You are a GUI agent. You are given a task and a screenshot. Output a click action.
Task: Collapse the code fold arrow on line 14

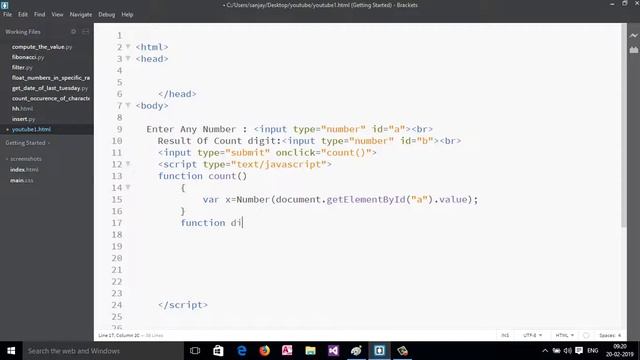tap(128, 187)
